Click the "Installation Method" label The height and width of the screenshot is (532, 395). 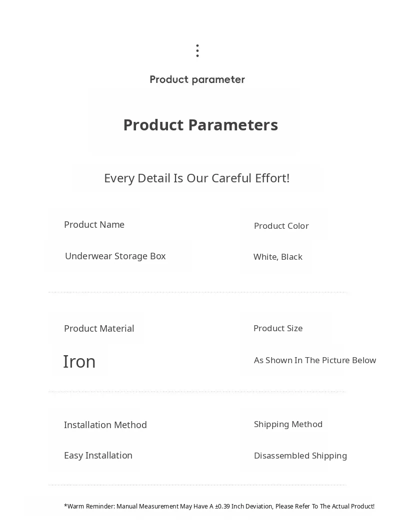[105, 425]
